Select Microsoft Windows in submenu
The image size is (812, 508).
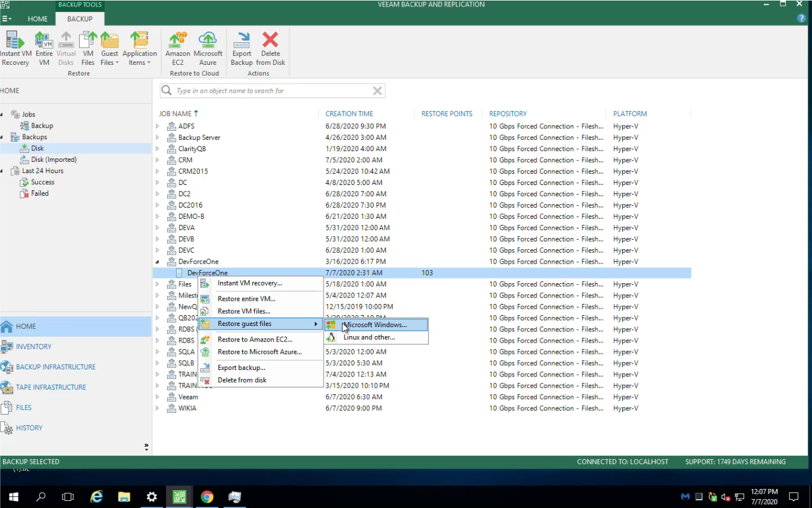376,325
